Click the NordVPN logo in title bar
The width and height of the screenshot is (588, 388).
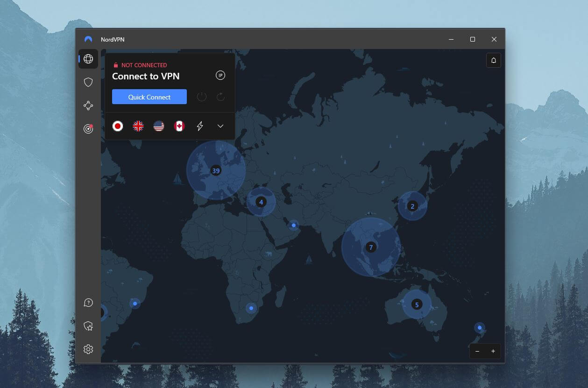(88, 39)
